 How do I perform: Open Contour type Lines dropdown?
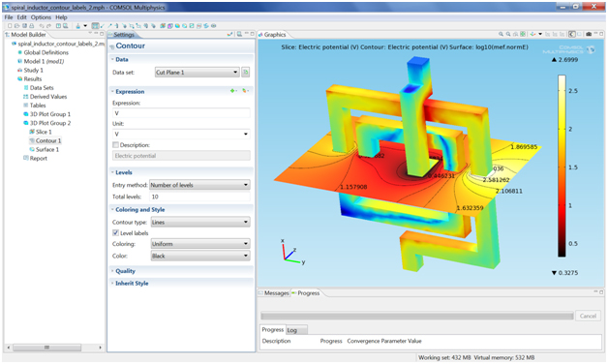pyautogui.click(x=199, y=222)
